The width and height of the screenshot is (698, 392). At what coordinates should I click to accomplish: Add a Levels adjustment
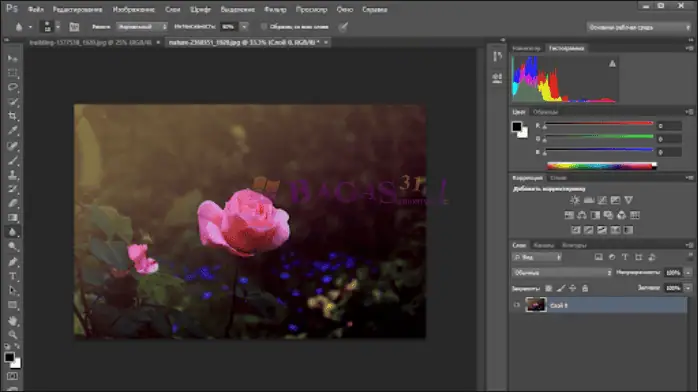(588, 200)
